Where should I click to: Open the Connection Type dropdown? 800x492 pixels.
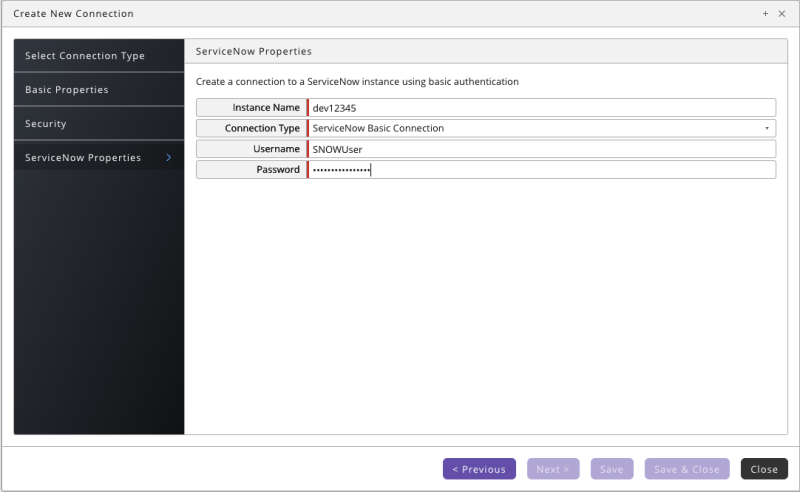(542, 128)
